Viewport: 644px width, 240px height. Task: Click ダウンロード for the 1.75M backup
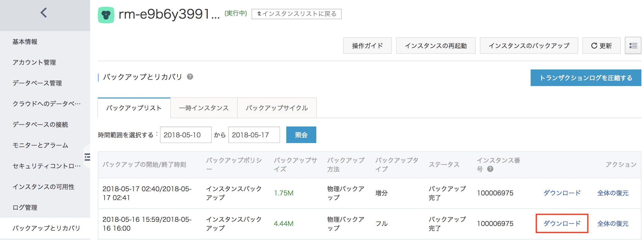pos(562,193)
